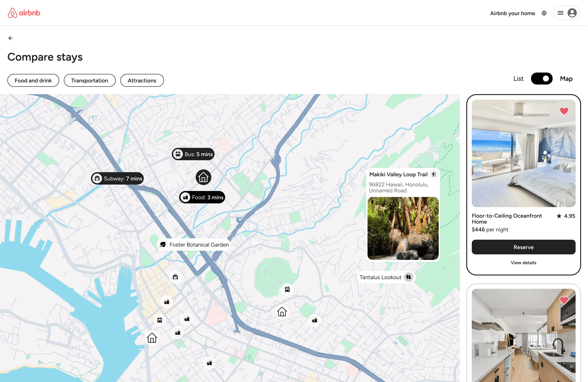The image size is (588, 382).
Task: Click bus stop marker near green hill
Action: pyautogui.click(x=287, y=289)
